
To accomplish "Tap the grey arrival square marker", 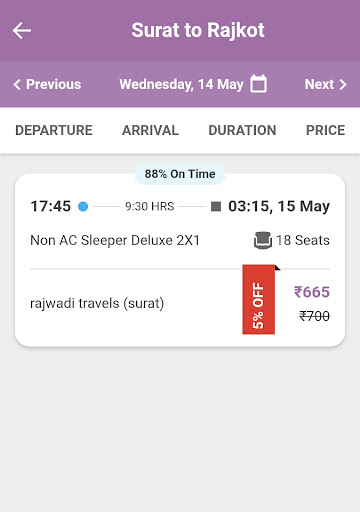I will tap(216, 206).
